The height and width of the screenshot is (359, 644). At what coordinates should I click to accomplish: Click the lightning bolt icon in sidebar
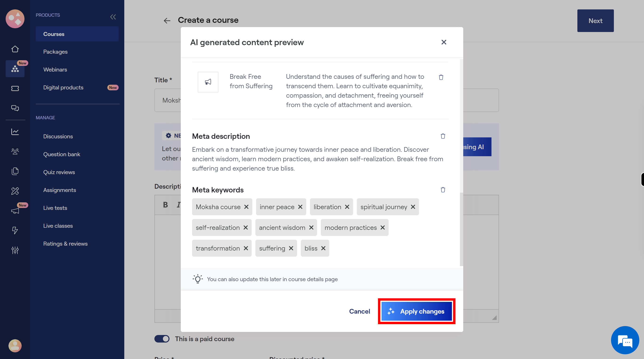[x=15, y=230]
